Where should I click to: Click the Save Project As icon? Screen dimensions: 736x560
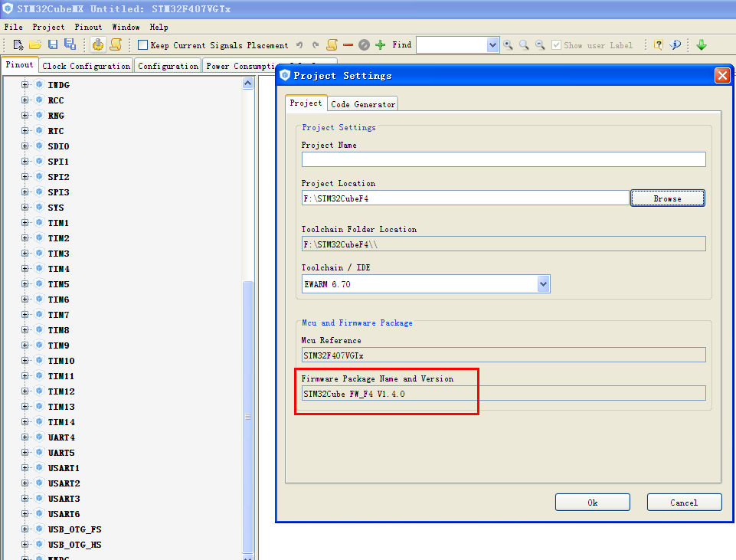click(70, 44)
